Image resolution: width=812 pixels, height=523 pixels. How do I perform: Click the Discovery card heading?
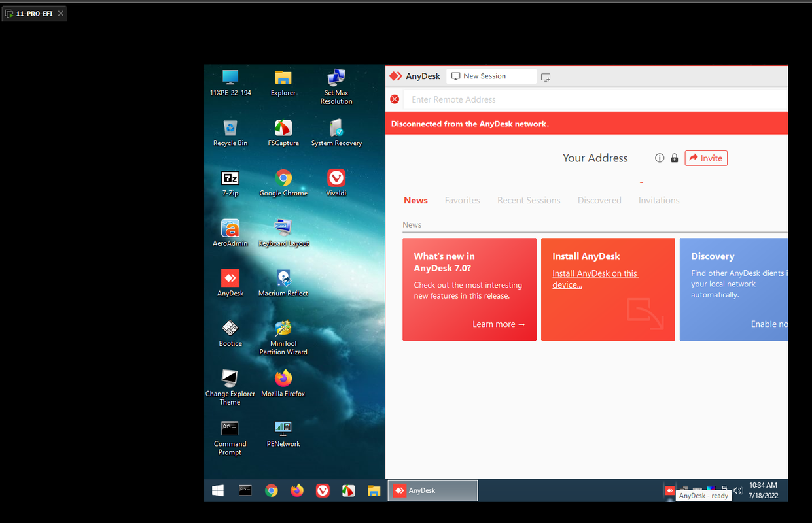713,256
